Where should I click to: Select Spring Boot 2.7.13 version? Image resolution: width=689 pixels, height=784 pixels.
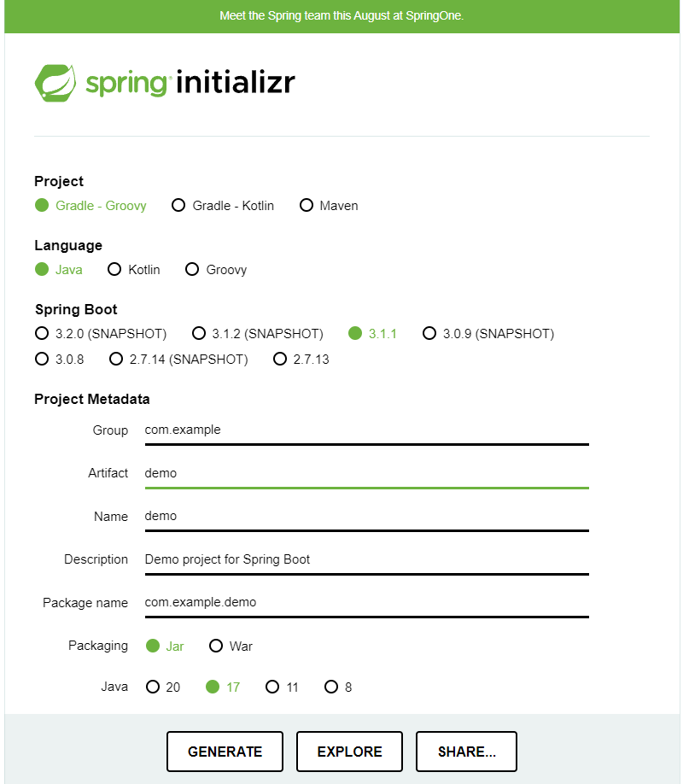(x=301, y=359)
